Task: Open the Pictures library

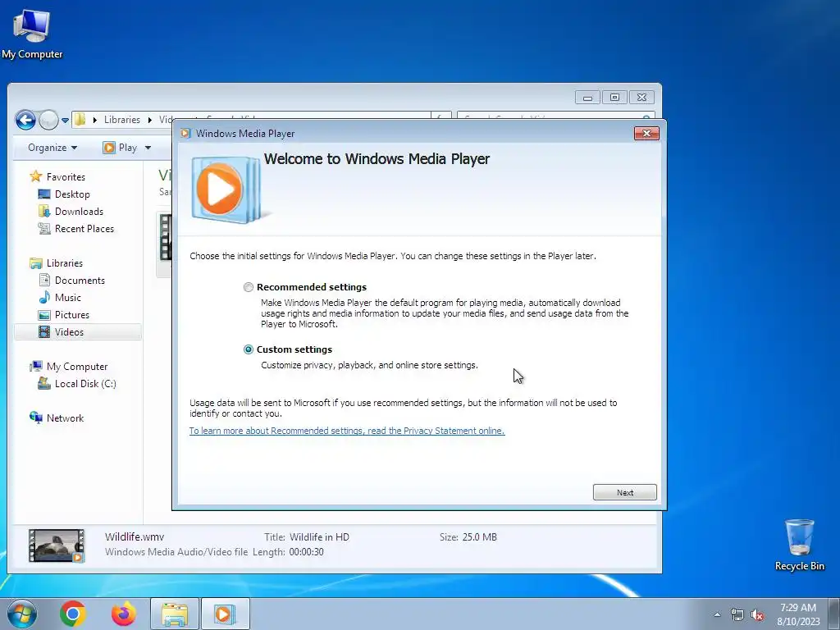Action: (72, 315)
